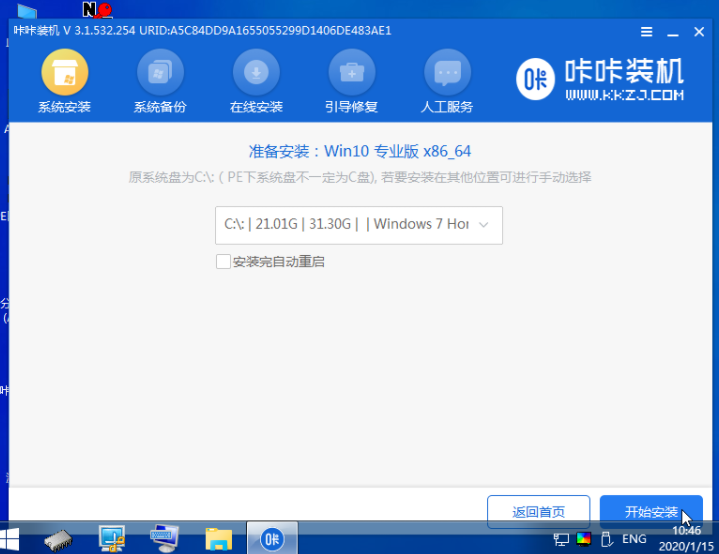Viewport: 719px width, 554px height.
Task: Click the 人工服务 chat bubble icon
Action: pos(447,72)
